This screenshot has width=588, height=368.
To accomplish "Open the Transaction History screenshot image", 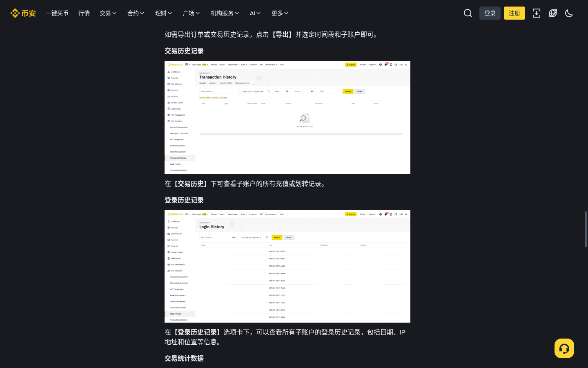I will pos(287,117).
